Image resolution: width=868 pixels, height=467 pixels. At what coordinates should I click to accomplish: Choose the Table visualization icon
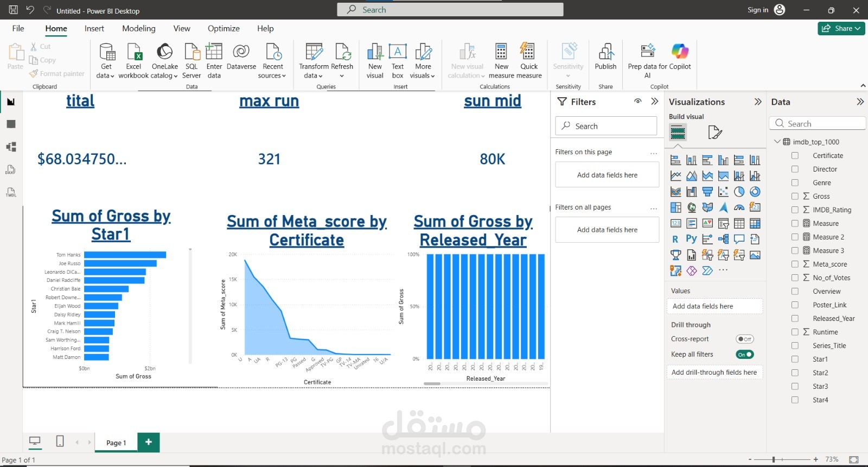point(739,223)
